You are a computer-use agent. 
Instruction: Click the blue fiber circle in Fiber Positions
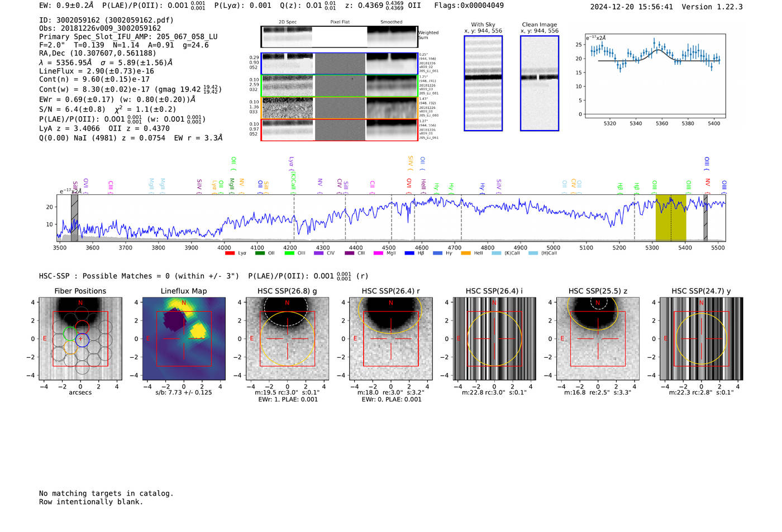click(x=82, y=339)
